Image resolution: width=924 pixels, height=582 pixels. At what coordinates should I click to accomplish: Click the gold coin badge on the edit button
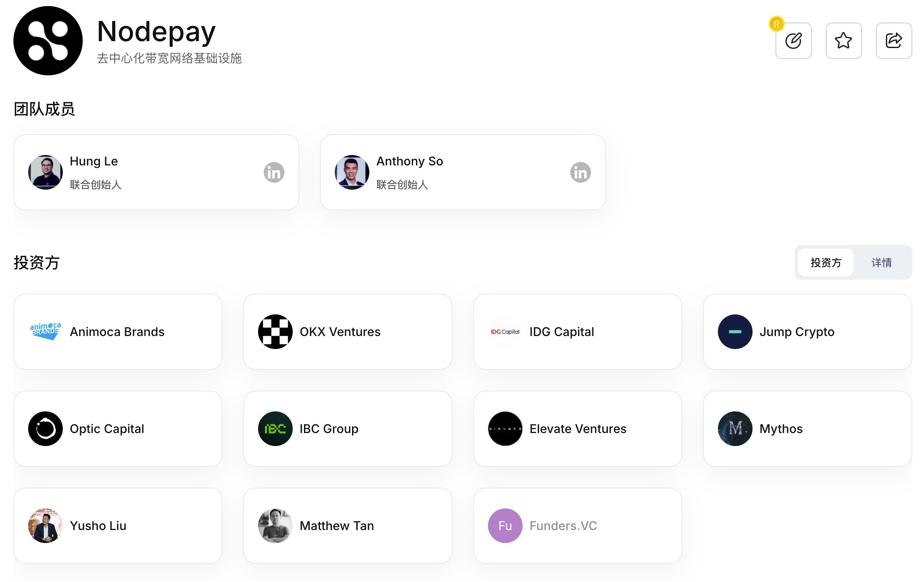point(777,24)
